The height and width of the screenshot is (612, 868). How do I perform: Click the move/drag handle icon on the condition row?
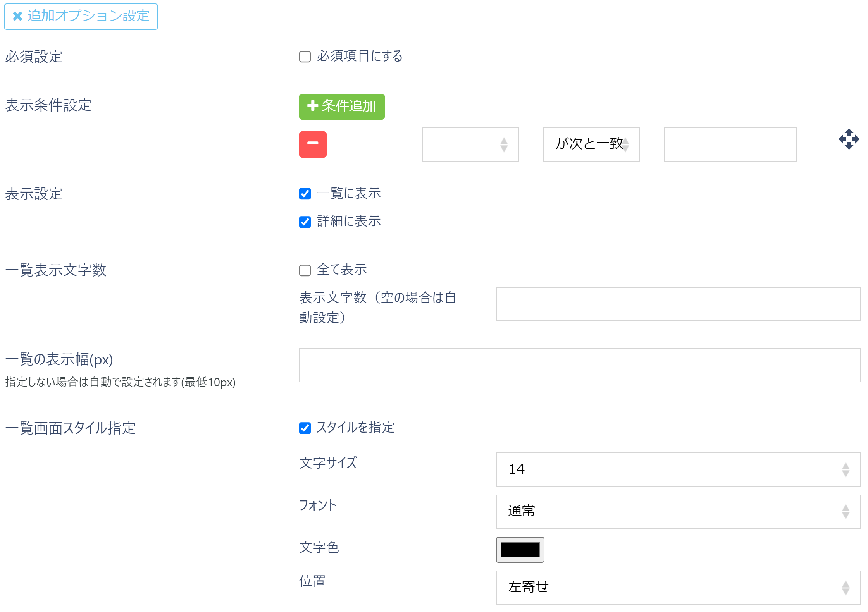tap(849, 139)
